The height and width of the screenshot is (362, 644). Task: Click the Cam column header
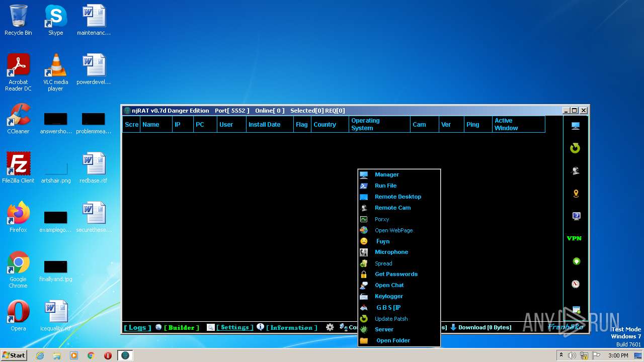pos(425,124)
